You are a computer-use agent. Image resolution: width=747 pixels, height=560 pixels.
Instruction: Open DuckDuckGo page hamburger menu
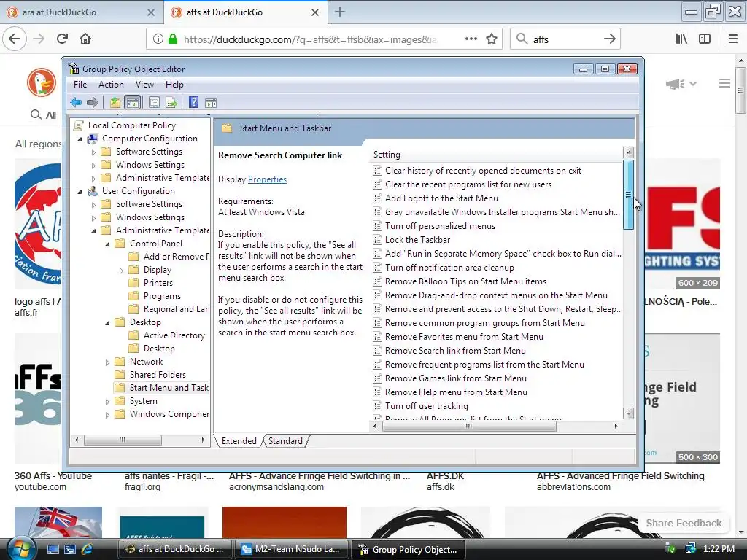coord(724,83)
